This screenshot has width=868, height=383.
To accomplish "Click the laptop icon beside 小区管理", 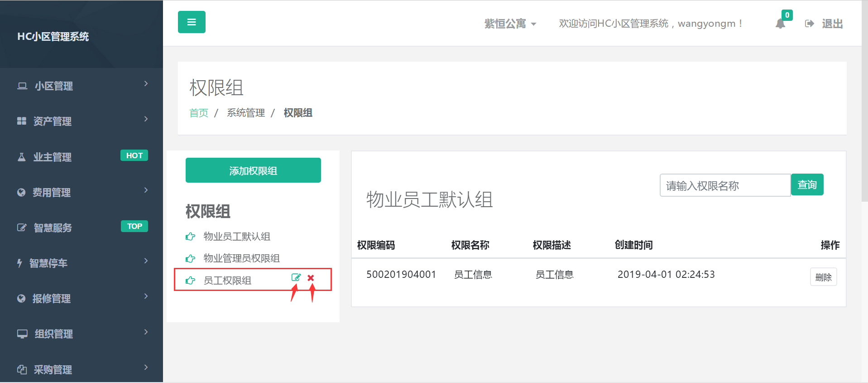I will pyautogui.click(x=22, y=86).
